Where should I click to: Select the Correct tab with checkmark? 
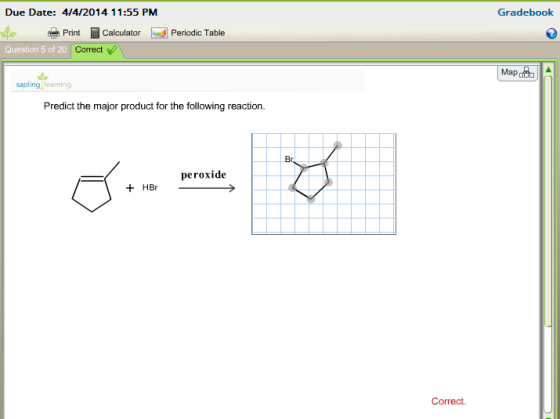click(x=96, y=50)
